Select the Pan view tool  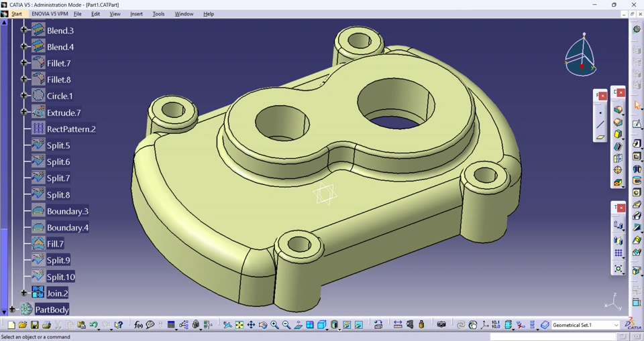pos(251,325)
